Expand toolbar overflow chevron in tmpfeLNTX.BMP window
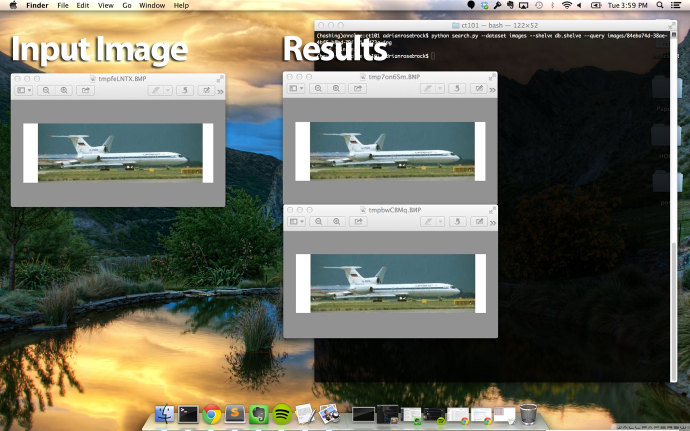Image resolution: width=690 pixels, height=431 pixels. tap(220, 91)
